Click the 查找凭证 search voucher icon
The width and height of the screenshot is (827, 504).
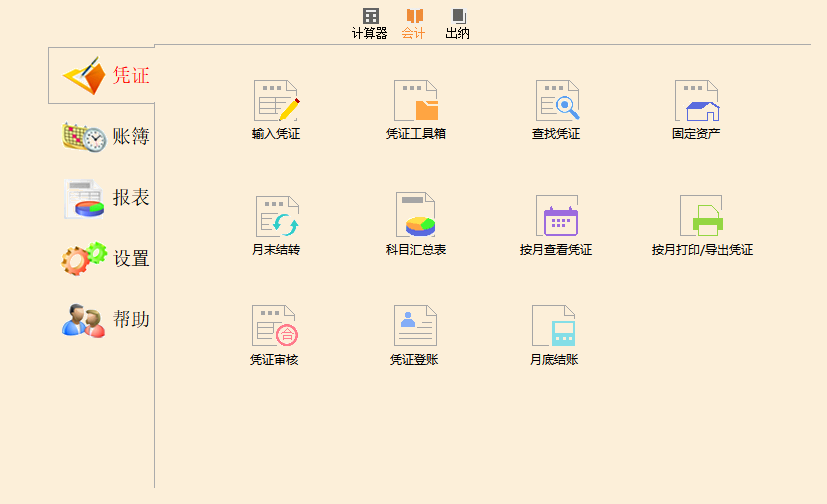(x=556, y=101)
